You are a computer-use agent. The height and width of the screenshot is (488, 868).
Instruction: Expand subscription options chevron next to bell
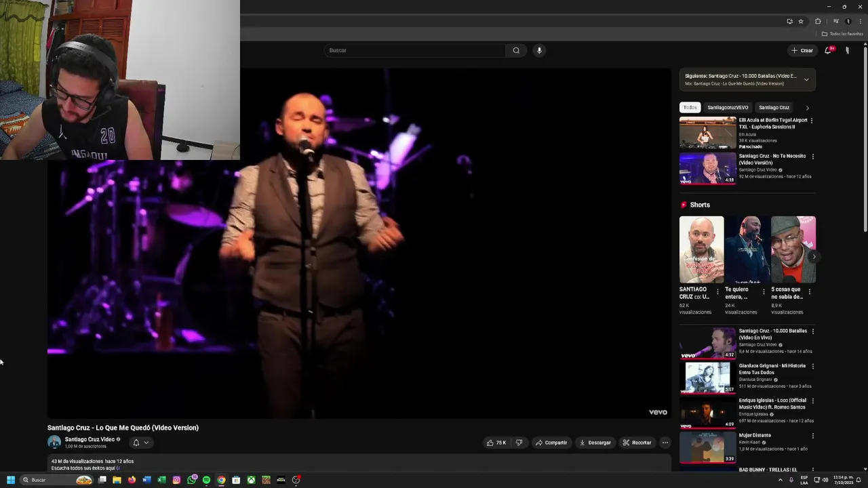pyautogui.click(x=146, y=443)
